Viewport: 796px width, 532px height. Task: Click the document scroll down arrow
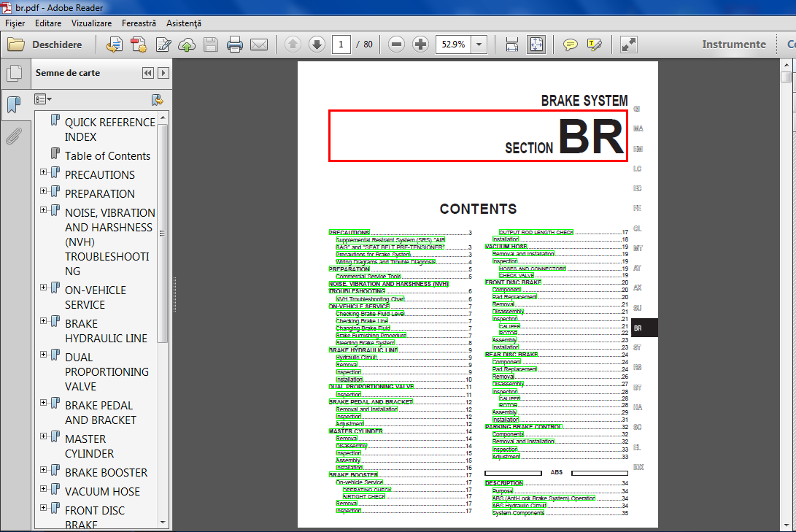(787, 526)
